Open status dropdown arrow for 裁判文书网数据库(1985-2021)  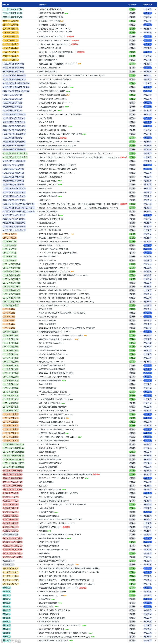[x=141, y=56]
